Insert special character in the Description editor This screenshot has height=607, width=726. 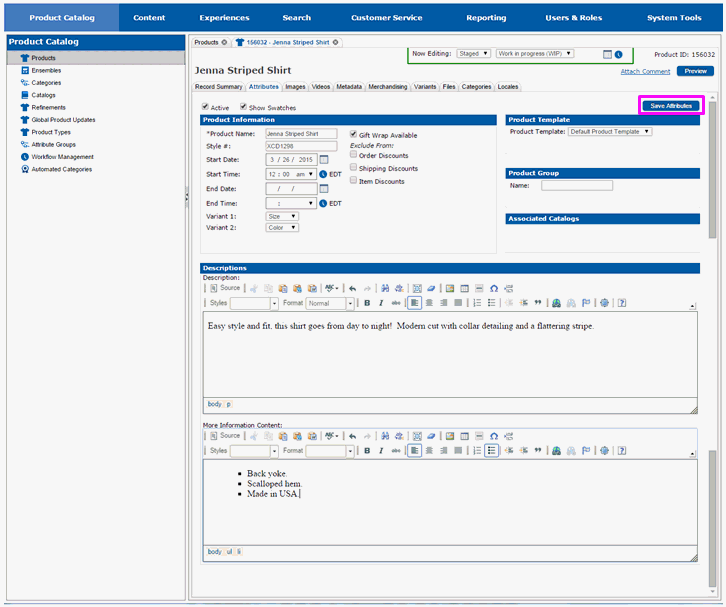(494, 288)
